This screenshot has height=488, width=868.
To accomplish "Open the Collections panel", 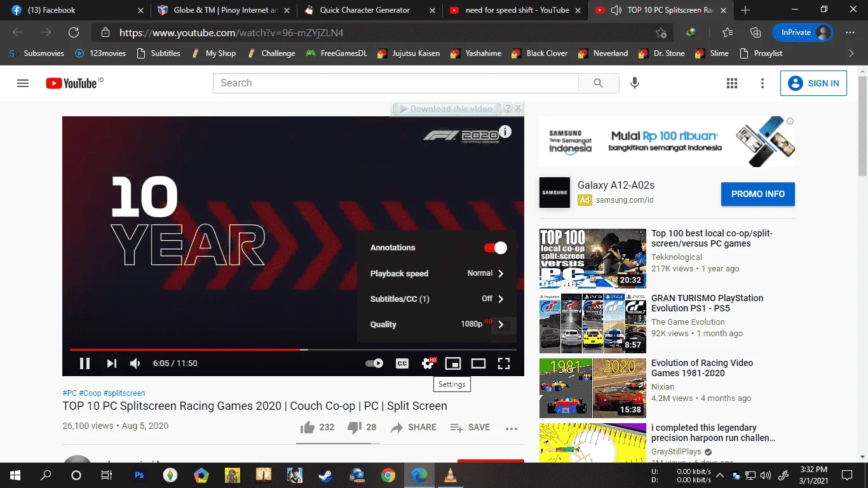I will (x=756, y=32).
